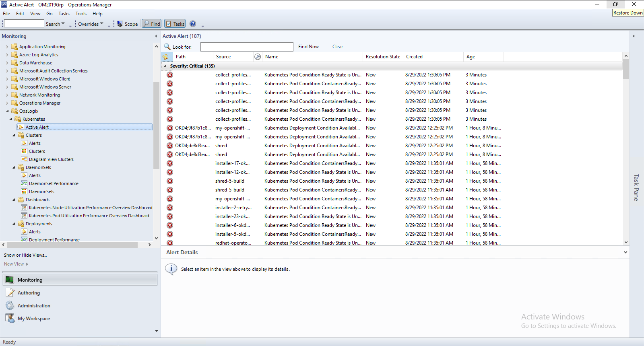This screenshot has width=644, height=346.
Task: Toggle the Tasks pane toolbar button
Action: 175,24
